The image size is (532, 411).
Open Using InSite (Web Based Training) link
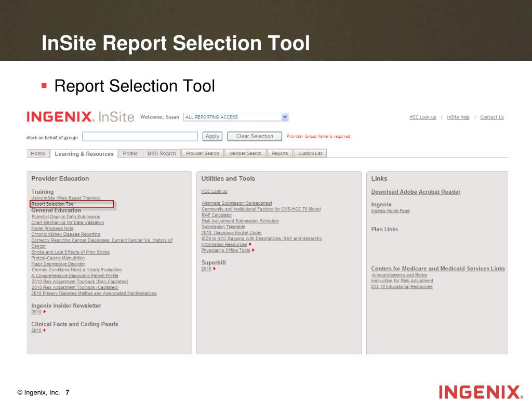(66, 198)
